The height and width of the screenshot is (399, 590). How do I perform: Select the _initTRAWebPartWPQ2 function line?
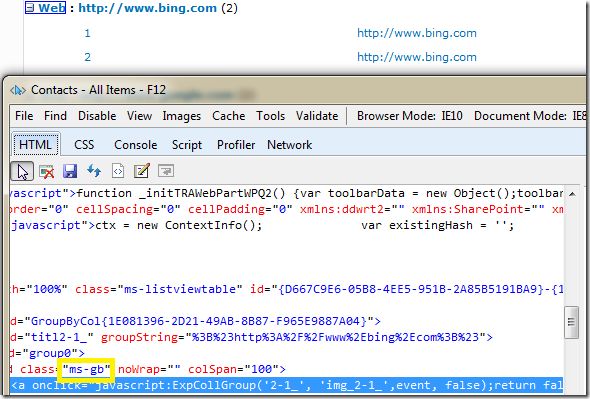click(286, 193)
